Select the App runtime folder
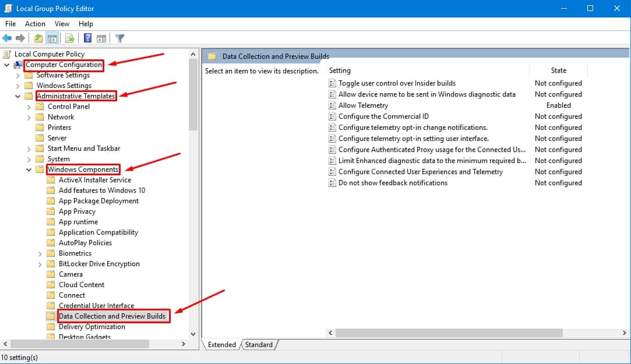The height and width of the screenshot is (364, 631). (x=78, y=222)
